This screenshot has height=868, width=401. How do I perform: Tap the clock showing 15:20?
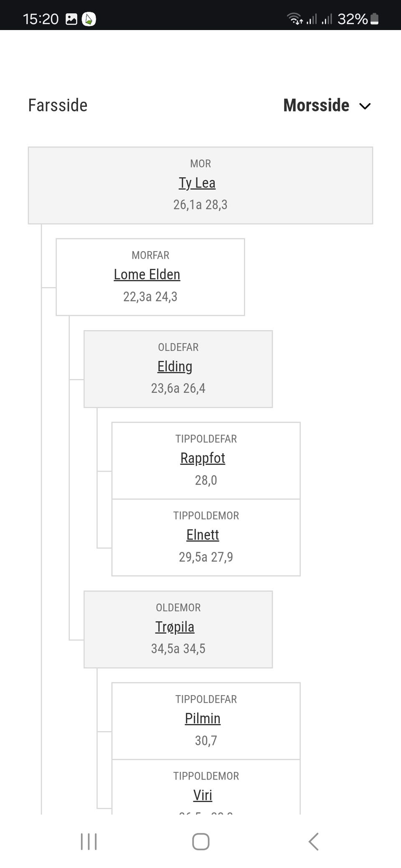click(x=41, y=19)
